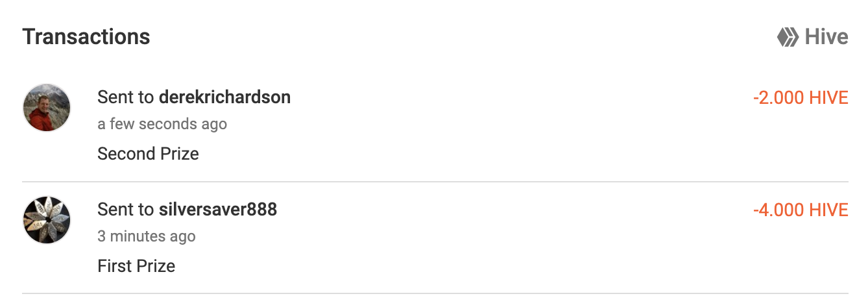The height and width of the screenshot is (296, 868).
Task: Click the "a few seconds ago" timestamp
Action: tap(162, 124)
